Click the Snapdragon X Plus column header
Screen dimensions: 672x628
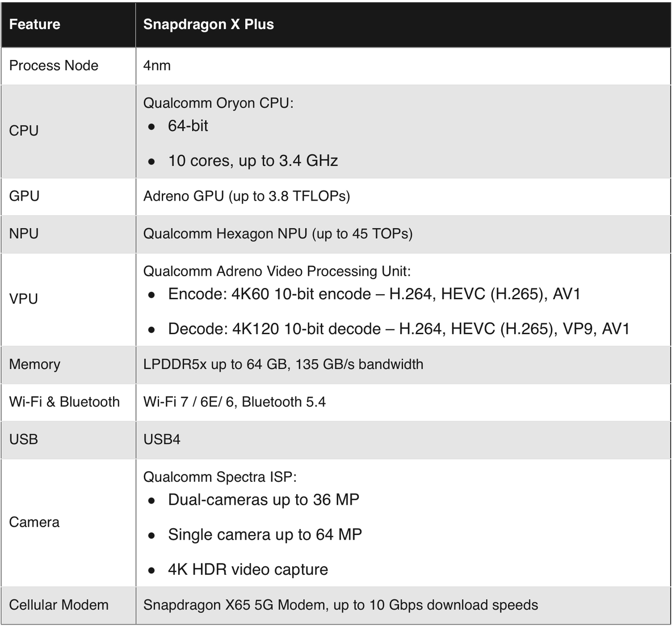pyautogui.click(x=208, y=25)
